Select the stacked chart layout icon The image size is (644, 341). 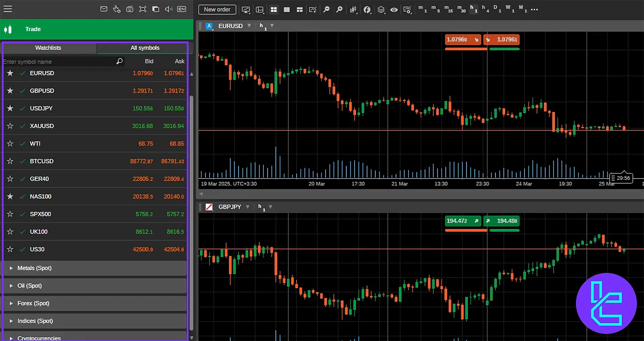point(300,10)
